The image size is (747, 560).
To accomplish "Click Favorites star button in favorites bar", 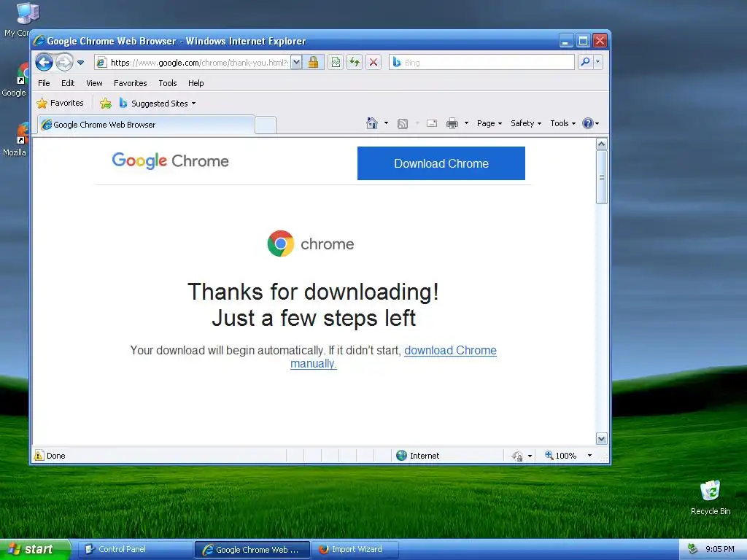I will coord(60,103).
